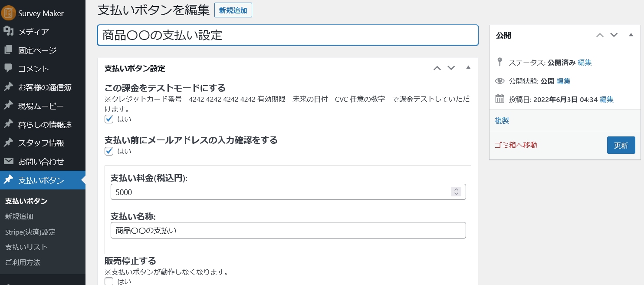Screen dimensions: 644x285
Task: Click pin icon beside スタッフ情報
Action: click(8, 142)
